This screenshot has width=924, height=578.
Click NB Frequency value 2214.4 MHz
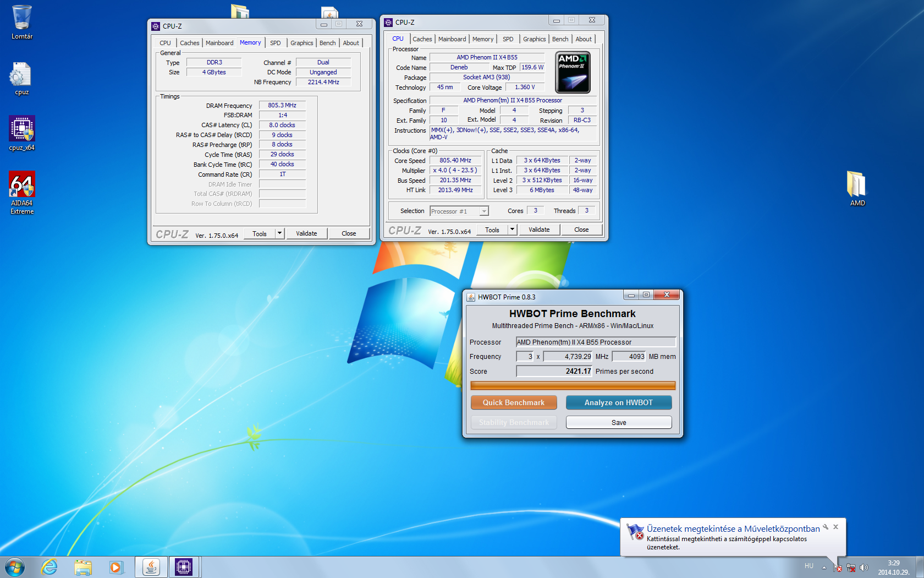click(323, 82)
